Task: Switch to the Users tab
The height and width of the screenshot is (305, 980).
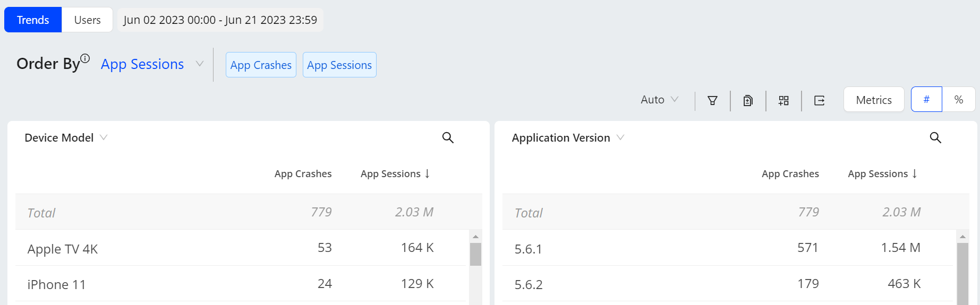Action: click(x=87, y=20)
